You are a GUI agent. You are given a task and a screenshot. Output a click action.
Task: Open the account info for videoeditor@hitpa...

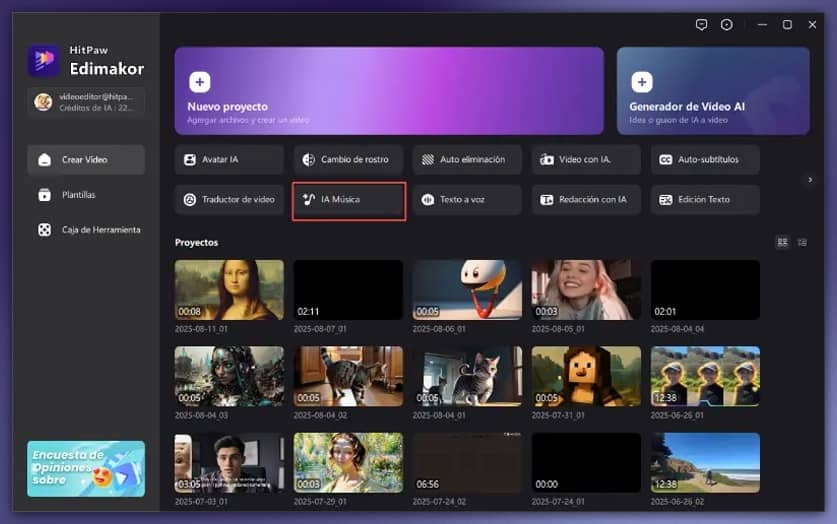[86, 102]
